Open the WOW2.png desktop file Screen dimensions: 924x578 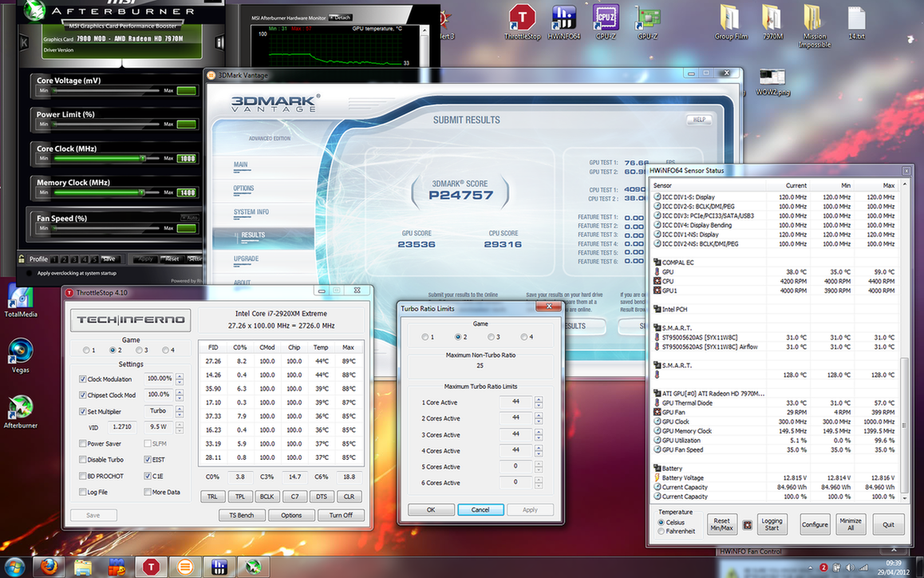(x=772, y=82)
